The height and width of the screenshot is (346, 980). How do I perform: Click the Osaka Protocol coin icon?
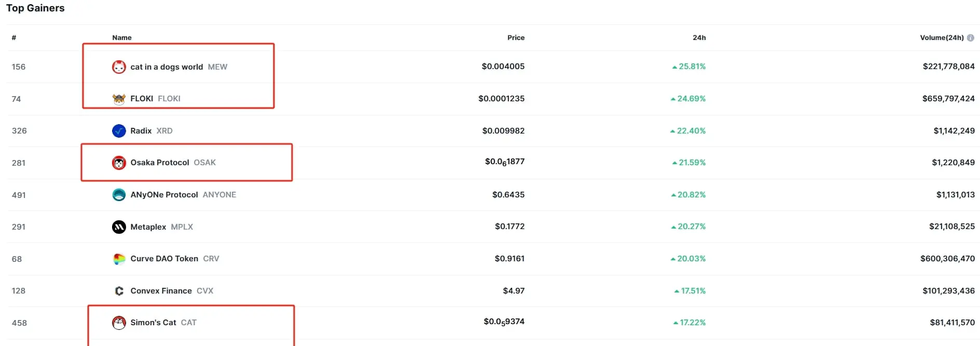point(119,163)
